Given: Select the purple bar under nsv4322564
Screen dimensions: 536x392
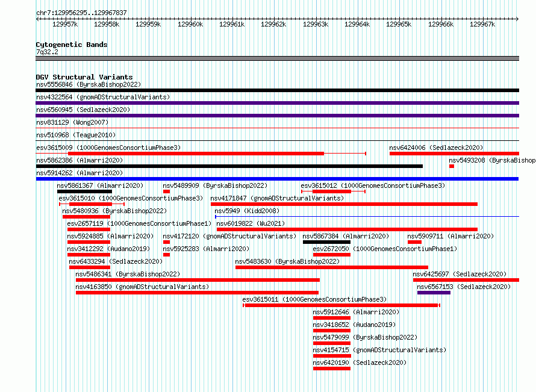Looking at the screenshot, I should 277,103.
